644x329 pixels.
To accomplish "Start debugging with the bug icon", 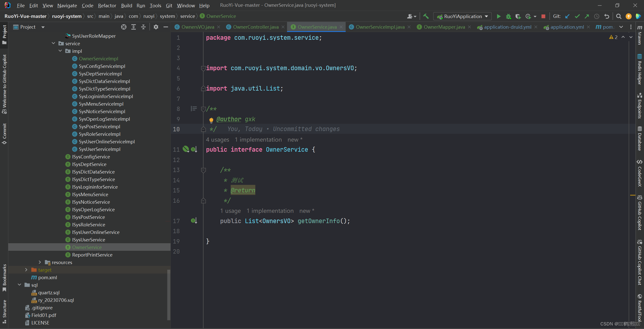I will pyautogui.click(x=508, y=16).
